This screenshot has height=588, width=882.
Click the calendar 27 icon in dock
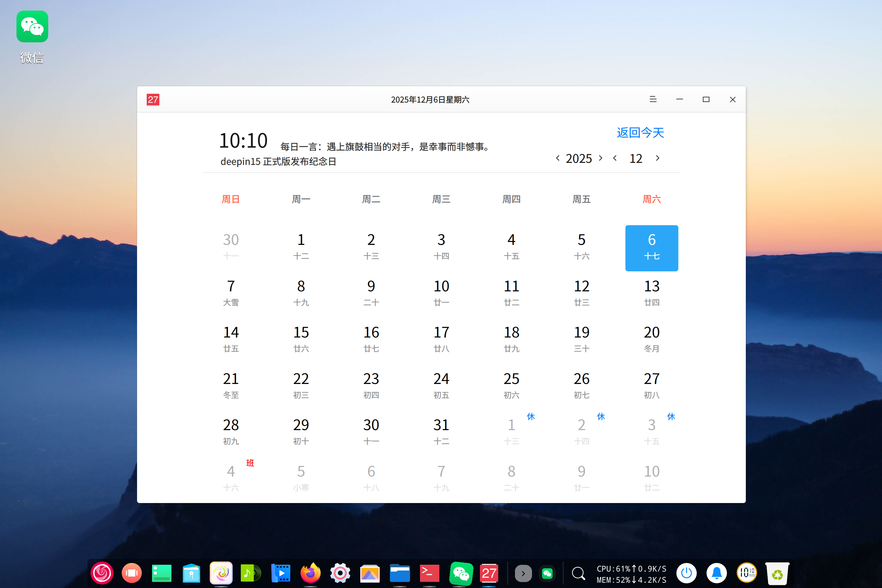[489, 573]
